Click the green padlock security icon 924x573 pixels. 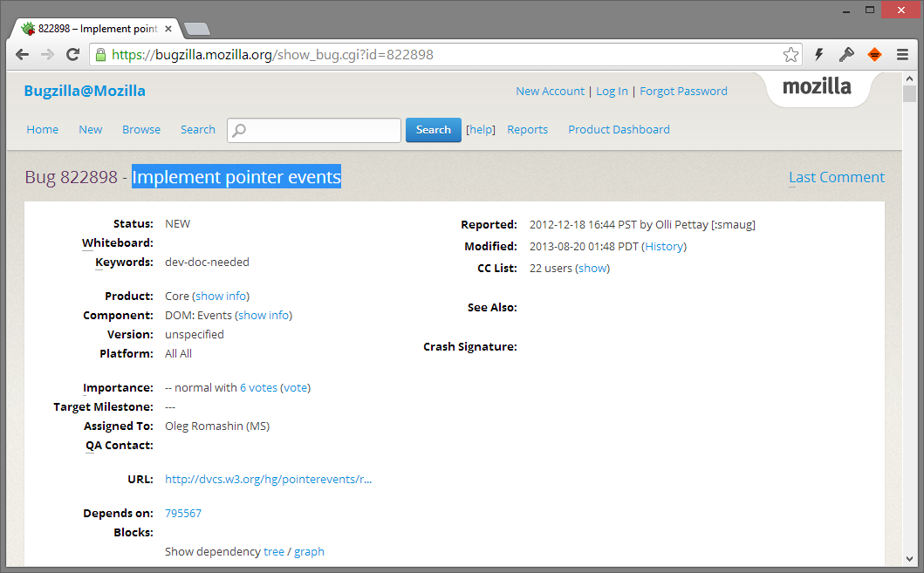(100, 55)
